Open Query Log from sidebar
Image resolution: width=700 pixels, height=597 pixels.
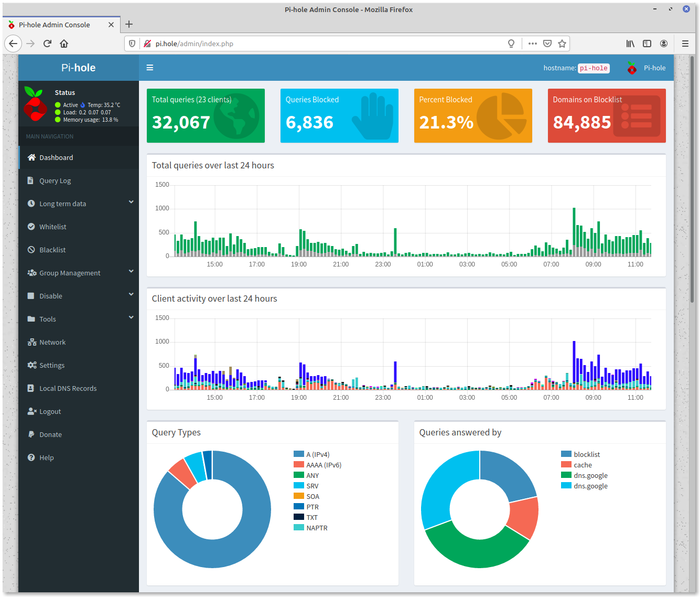click(55, 180)
